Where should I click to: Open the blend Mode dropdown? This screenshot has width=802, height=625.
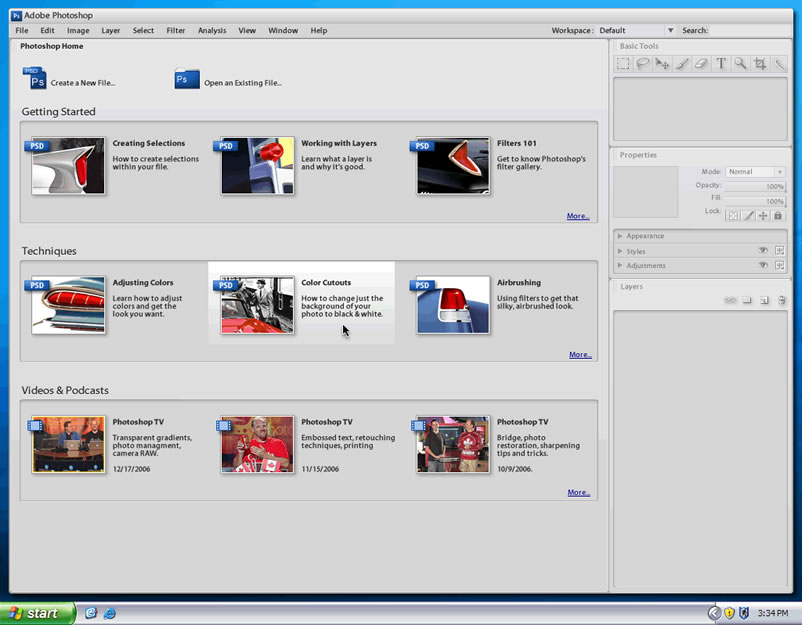click(755, 172)
